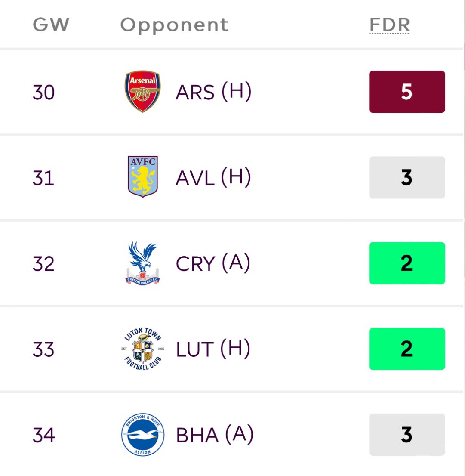
Task: Select the green FDR 2 badge for Luton
Action: click(407, 349)
